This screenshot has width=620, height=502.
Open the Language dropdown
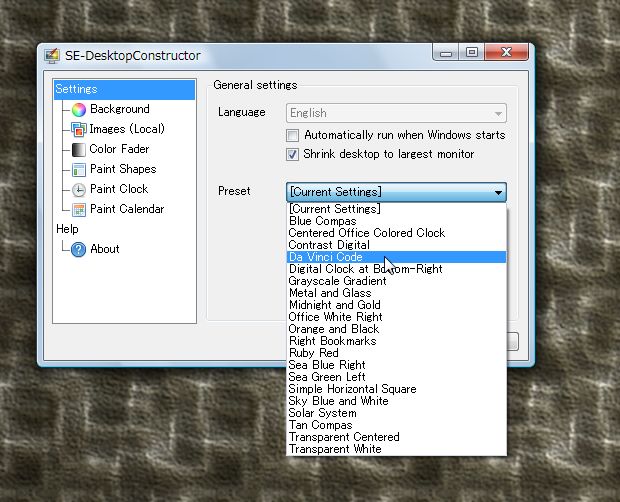396,113
